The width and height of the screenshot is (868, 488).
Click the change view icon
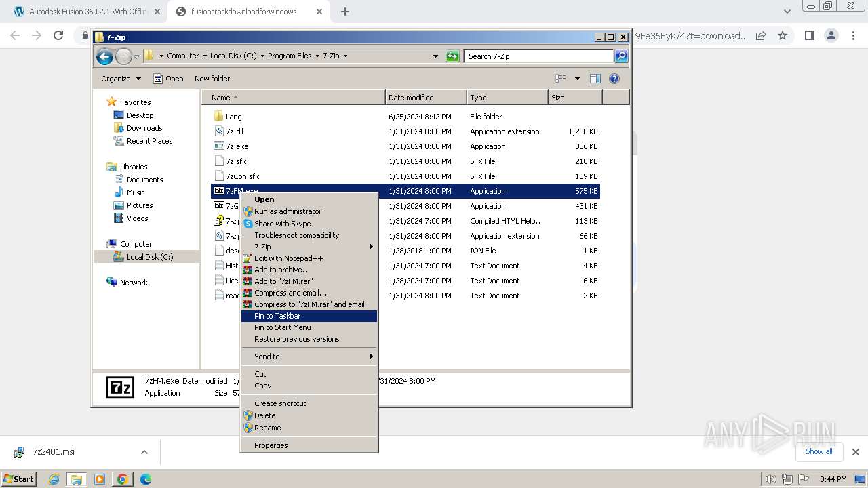click(x=561, y=79)
